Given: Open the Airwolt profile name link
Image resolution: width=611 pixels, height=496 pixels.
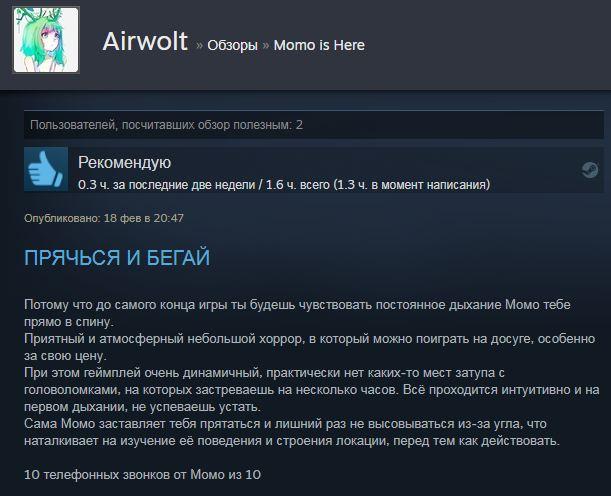Looking at the screenshot, I should [145, 41].
